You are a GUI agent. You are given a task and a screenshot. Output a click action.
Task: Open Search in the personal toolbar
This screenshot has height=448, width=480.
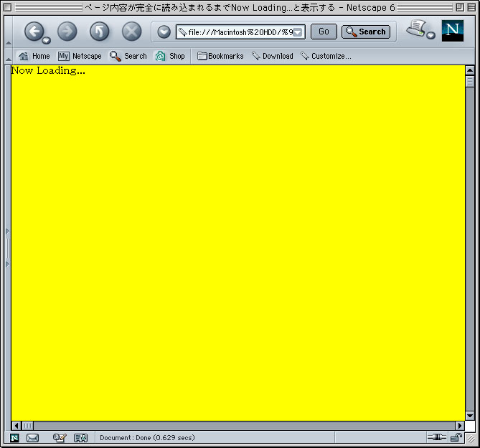(x=128, y=56)
